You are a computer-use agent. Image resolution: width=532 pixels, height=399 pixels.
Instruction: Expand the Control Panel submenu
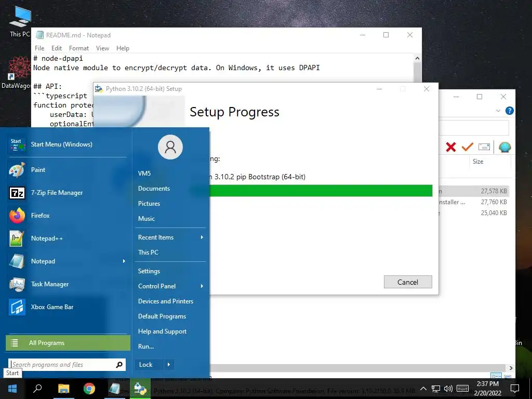pyautogui.click(x=202, y=286)
